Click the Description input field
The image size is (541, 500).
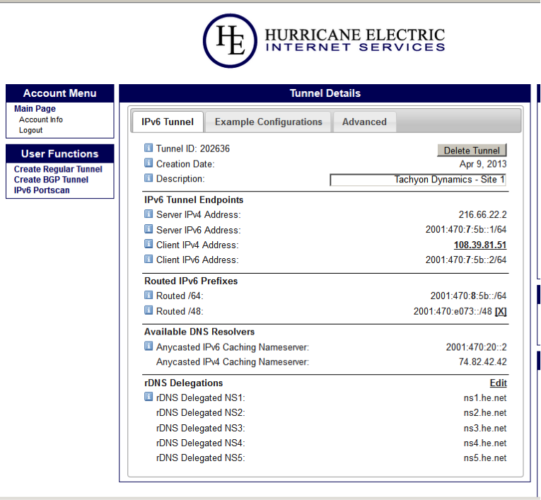pos(418,180)
